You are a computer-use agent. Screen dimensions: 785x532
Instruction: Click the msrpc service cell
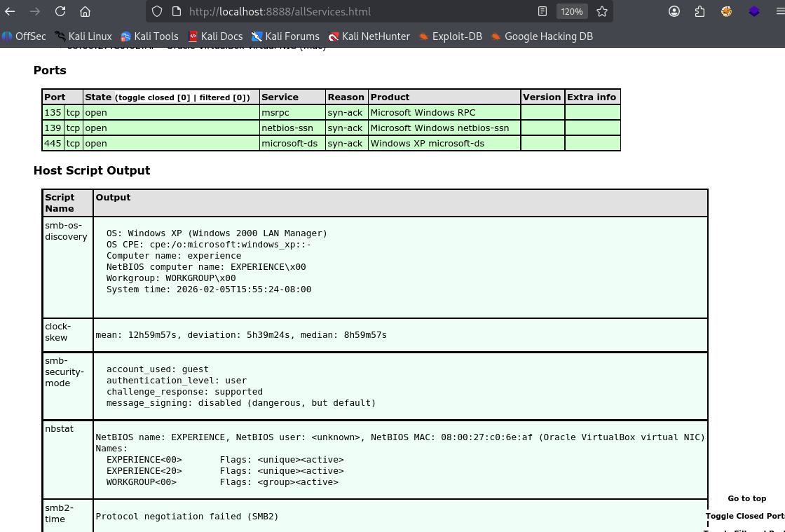(x=292, y=113)
